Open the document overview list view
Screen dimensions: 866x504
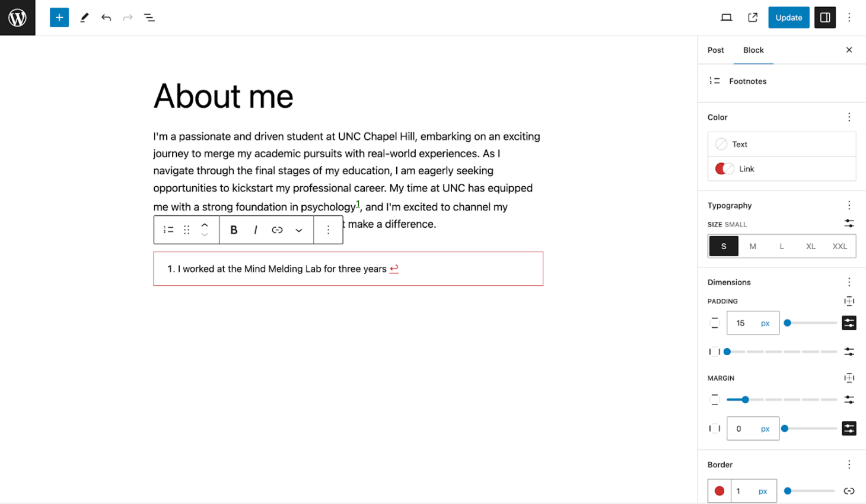pos(149,18)
